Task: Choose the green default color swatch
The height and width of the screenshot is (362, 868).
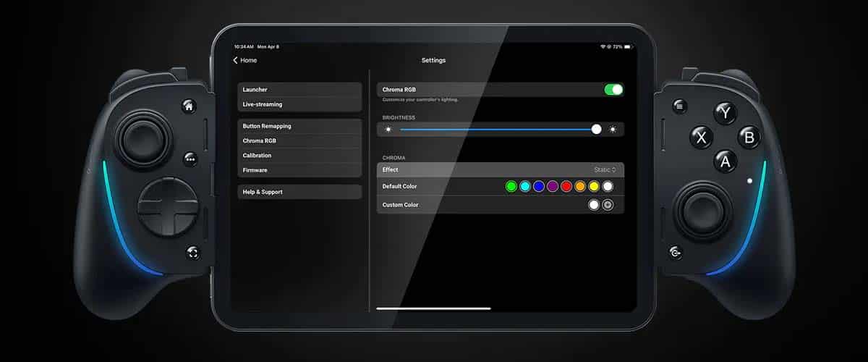Action: [x=511, y=187]
